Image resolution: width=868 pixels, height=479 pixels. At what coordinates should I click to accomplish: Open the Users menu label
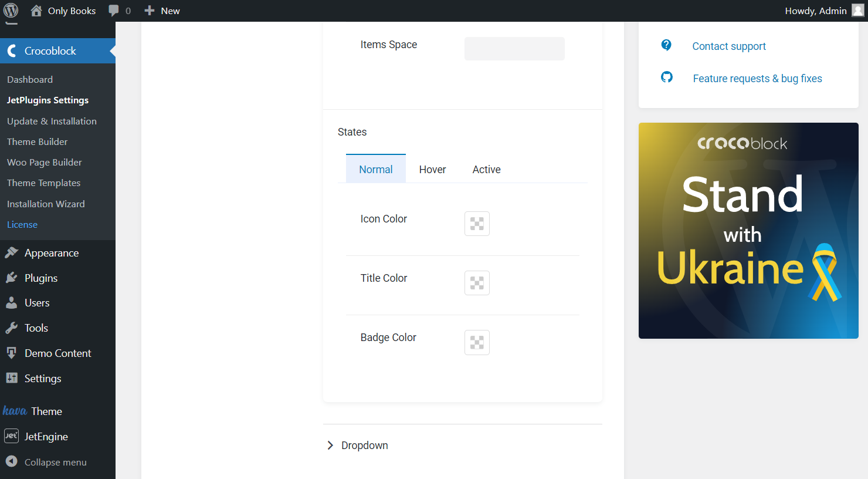pos(37,303)
